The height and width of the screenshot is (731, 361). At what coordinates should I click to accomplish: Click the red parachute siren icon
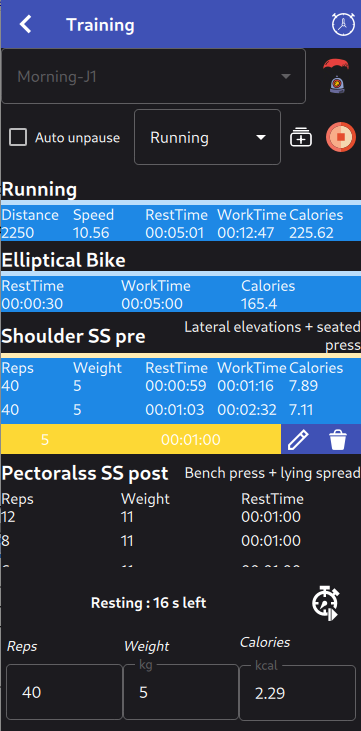tap(336, 76)
